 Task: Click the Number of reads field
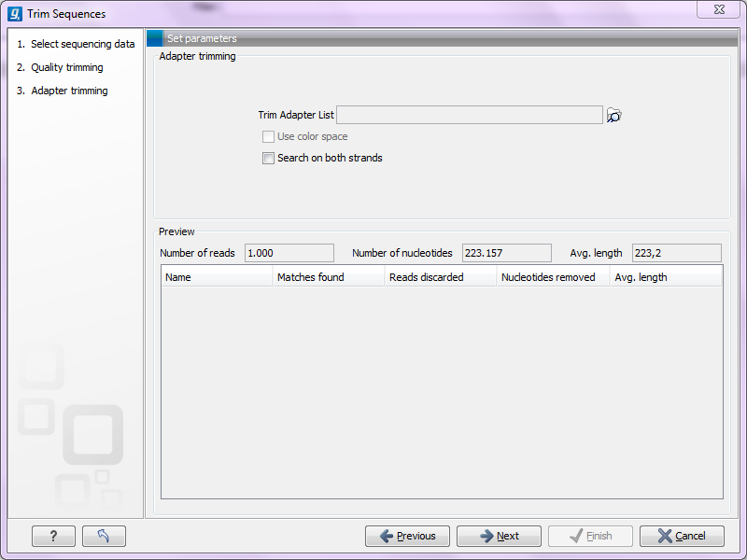pyautogui.click(x=289, y=253)
